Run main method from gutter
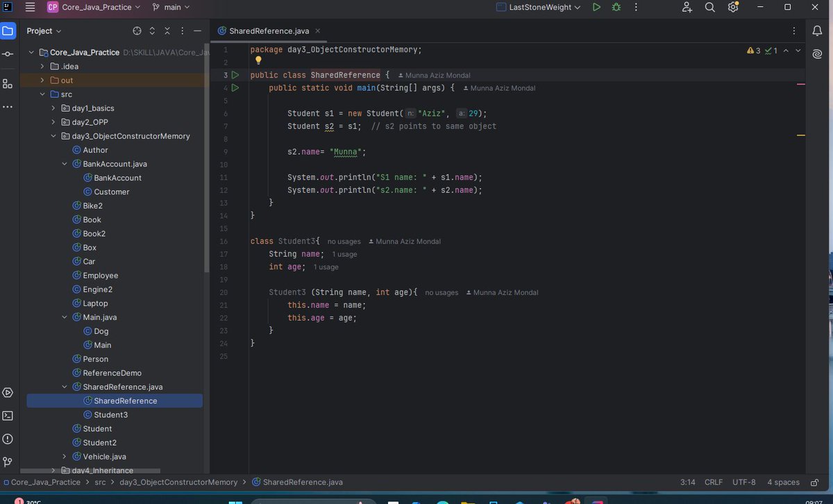This screenshot has height=504, width=833. click(x=235, y=88)
